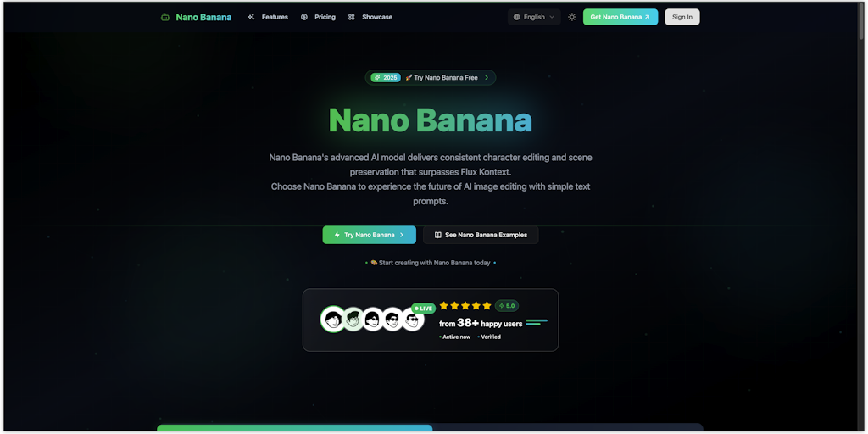The width and height of the screenshot is (868, 434).
Task: Click See Nano Banana Examples button
Action: click(x=481, y=235)
